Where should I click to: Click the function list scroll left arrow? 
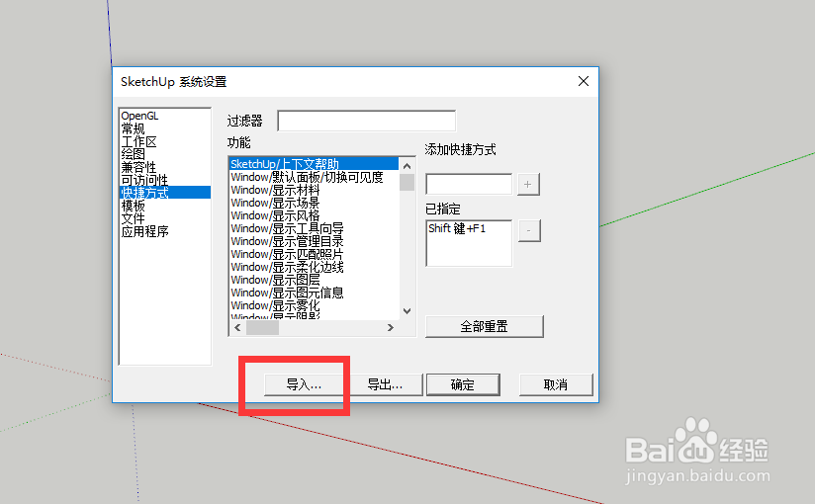(237, 328)
